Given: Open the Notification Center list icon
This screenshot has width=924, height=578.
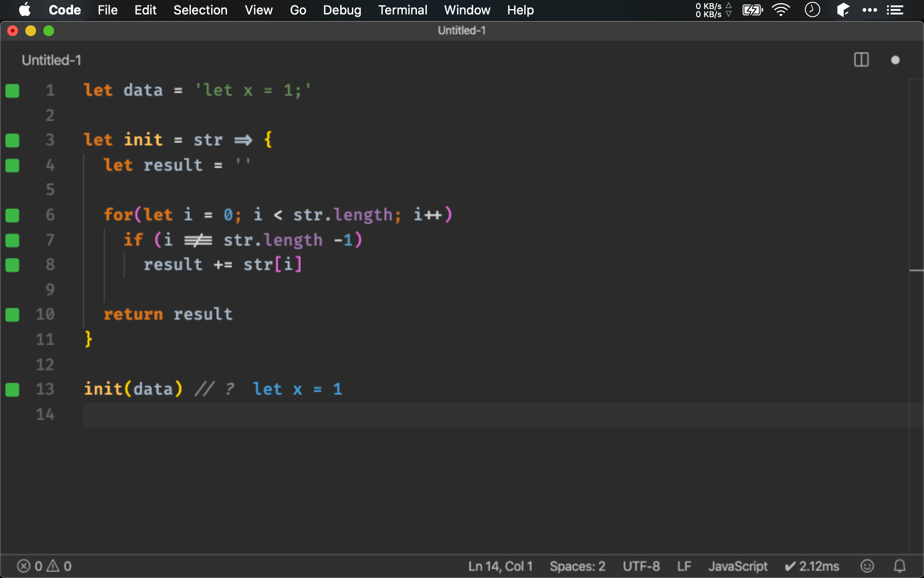Looking at the screenshot, I should [895, 10].
